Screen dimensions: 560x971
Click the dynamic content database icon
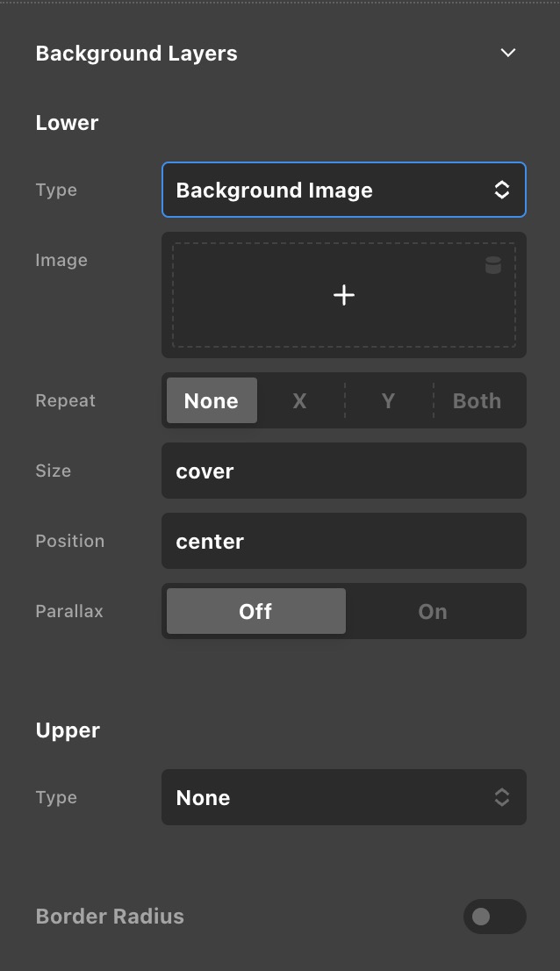(493, 265)
